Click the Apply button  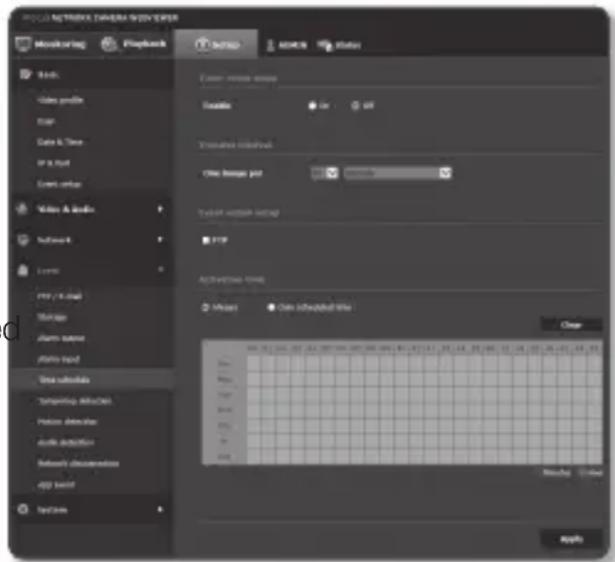[571, 539]
